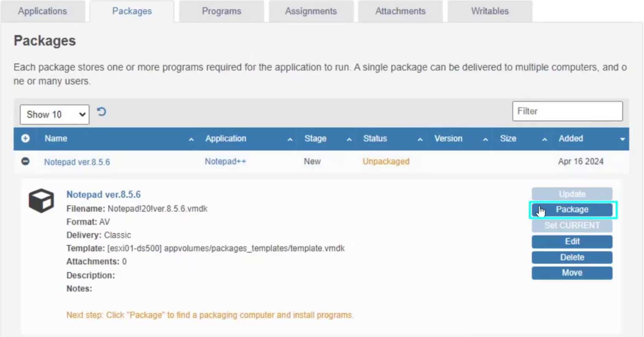
Task: Go to the Assignments tab
Action: pyautogui.click(x=311, y=11)
